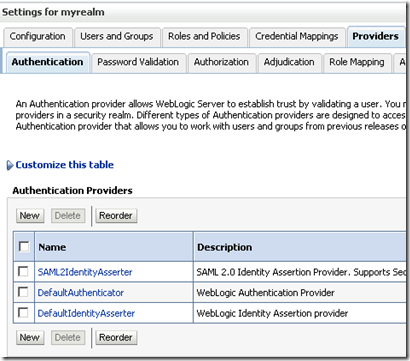
Task: Open the Role Mapping sub-tab
Action: pyautogui.click(x=357, y=62)
